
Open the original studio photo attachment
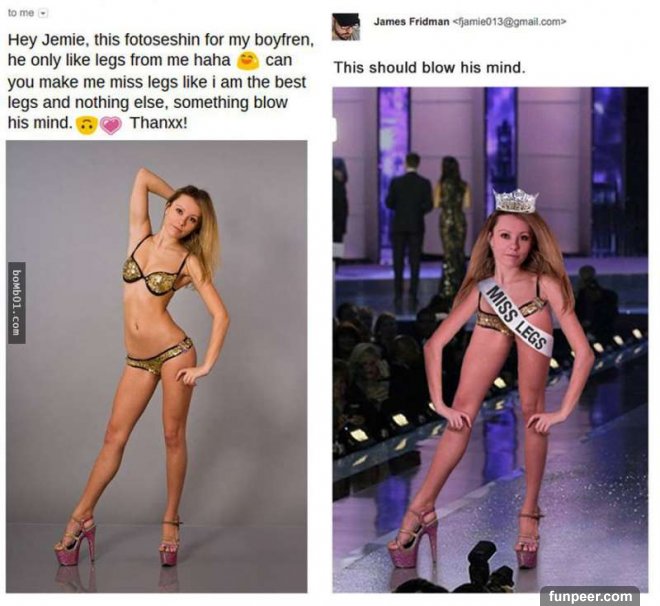pyautogui.click(x=157, y=366)
